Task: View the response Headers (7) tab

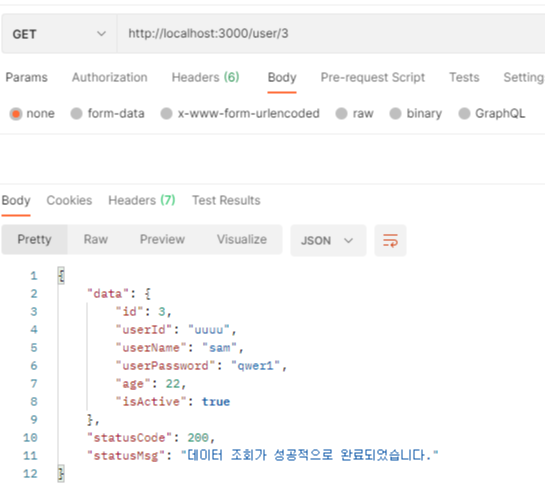Action: pos(142,201)
